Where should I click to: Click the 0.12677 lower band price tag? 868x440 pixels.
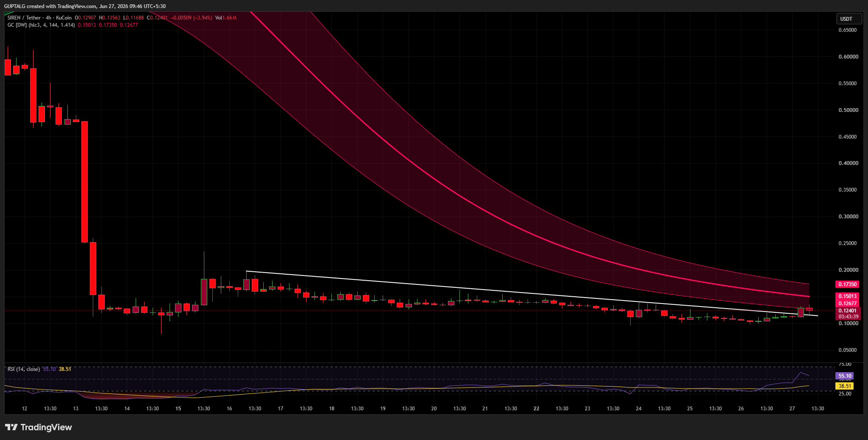[847, 304]
